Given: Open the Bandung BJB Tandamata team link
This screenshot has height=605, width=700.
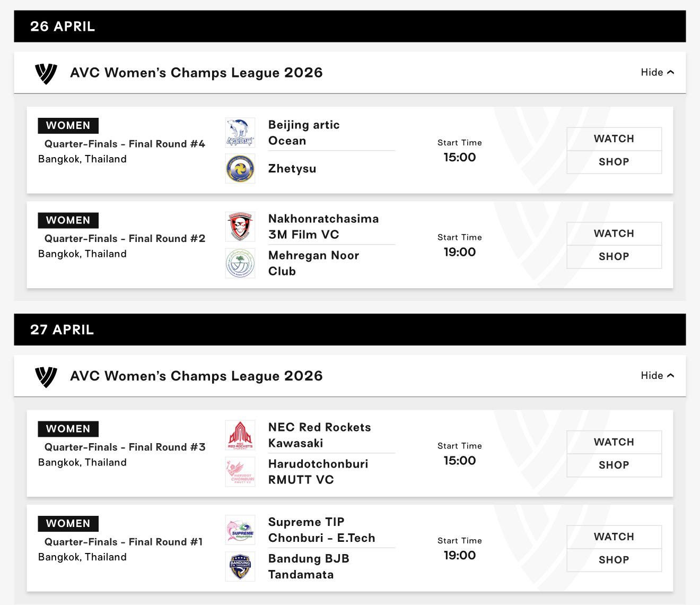Looking at the screenshot, I should (309, 566).
